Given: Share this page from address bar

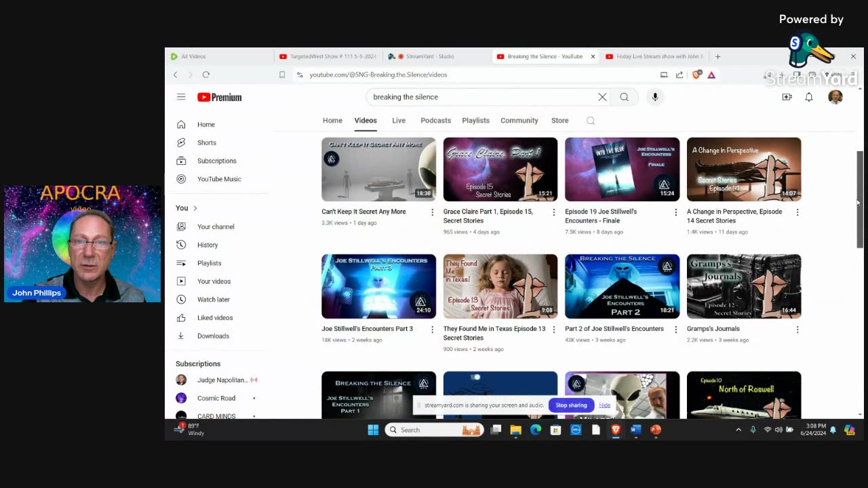Looking at the screenshot, I should (679, 75).
